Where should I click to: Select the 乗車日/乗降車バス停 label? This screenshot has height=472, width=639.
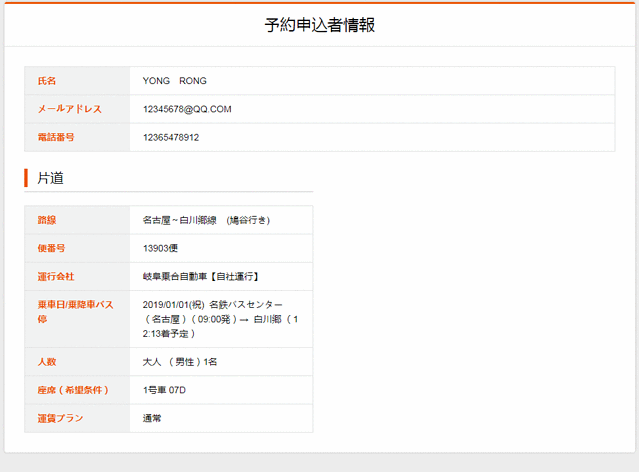tap(75, 311)
